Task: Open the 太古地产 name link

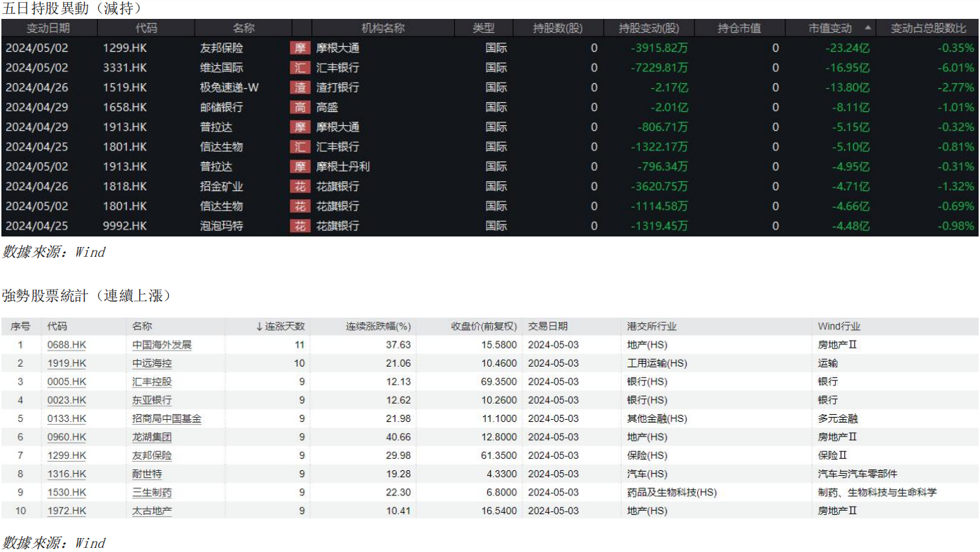Action: pyautogui.click(x=152, y=511)
